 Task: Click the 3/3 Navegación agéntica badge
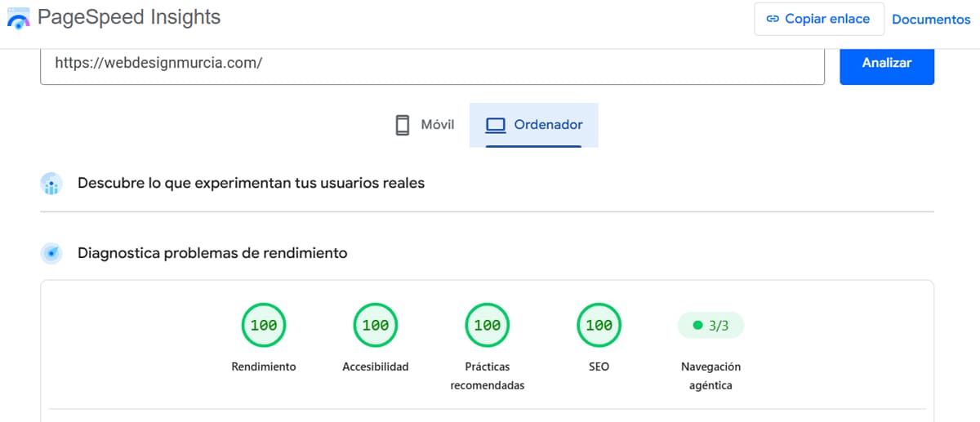[x=710, y=325]
